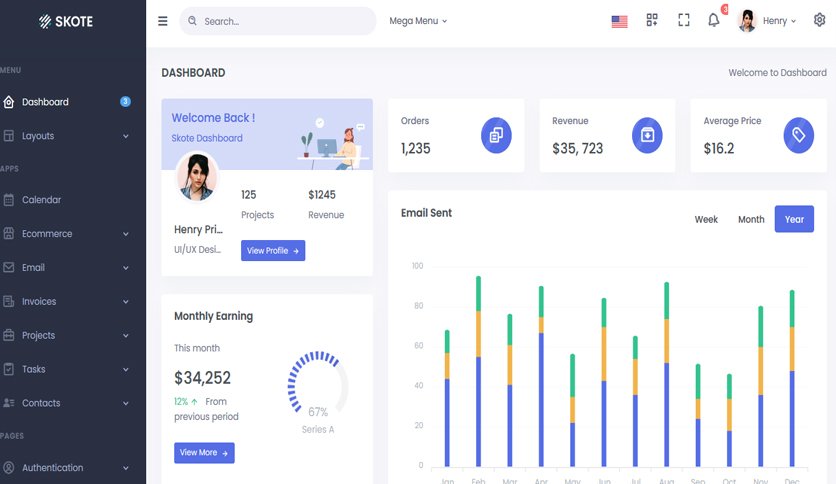
Task: Expand the Email menu chevron
Action: tap(126, 268)
